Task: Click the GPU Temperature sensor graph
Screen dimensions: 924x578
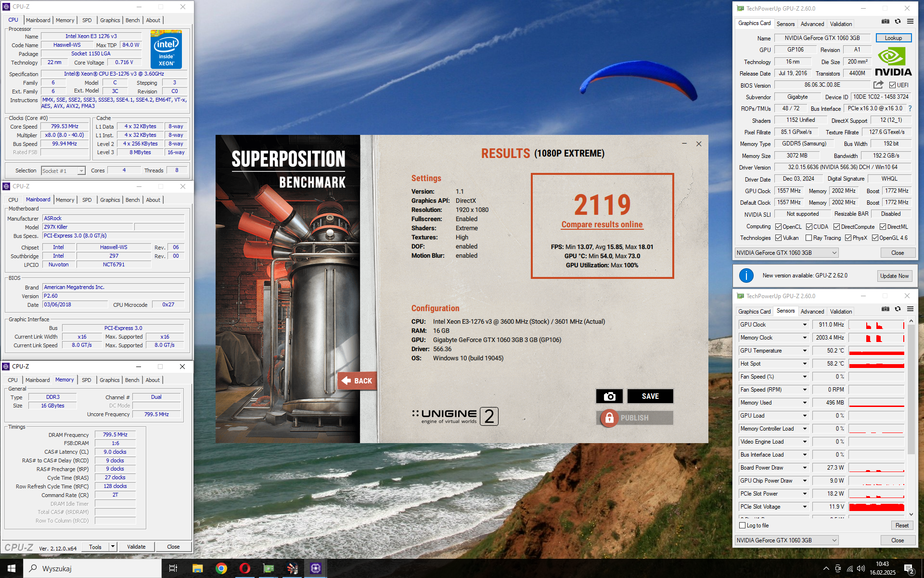Action: tap(876, 351)
